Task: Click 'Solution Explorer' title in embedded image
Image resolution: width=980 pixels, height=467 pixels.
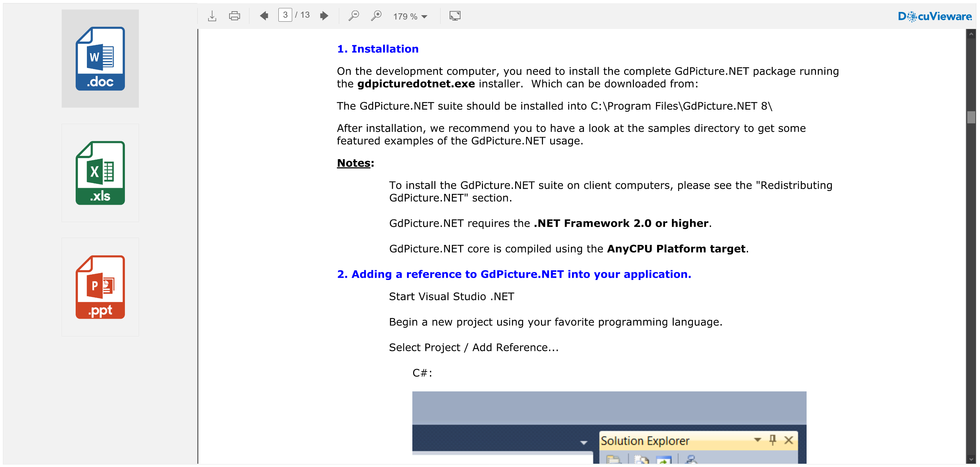Action: coord(645,441)
